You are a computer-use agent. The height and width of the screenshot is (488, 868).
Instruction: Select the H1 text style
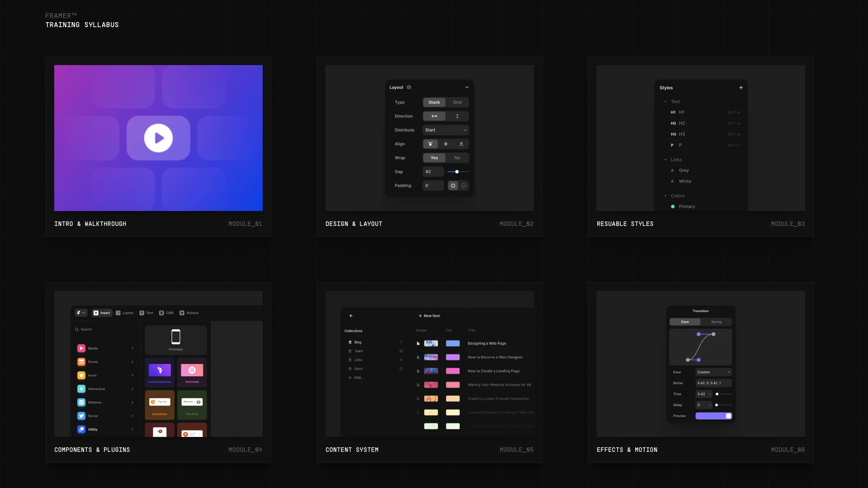click(705, 113)
